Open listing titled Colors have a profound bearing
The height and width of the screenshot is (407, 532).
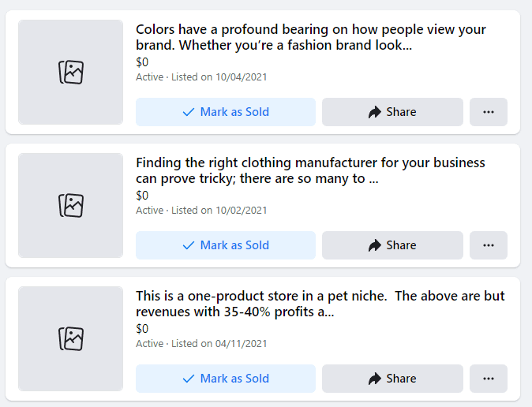311,37
